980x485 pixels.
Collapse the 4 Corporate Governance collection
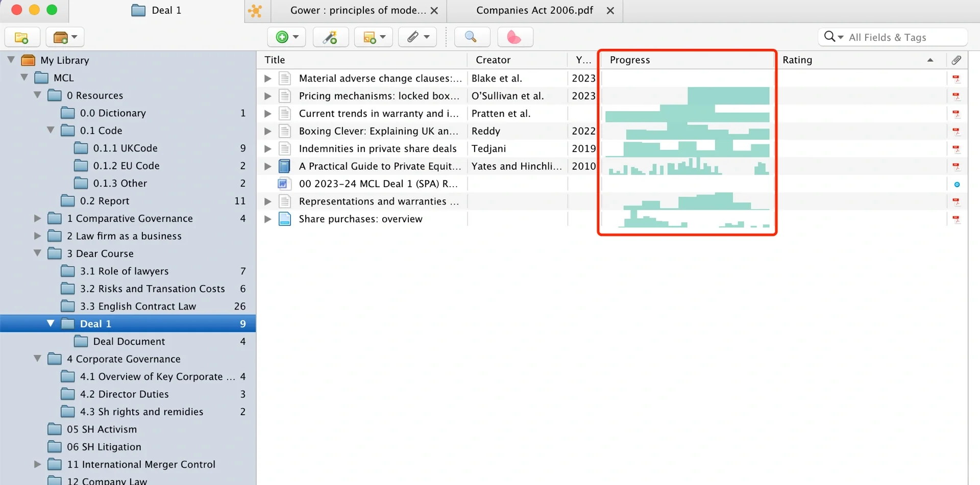(38, 359)
